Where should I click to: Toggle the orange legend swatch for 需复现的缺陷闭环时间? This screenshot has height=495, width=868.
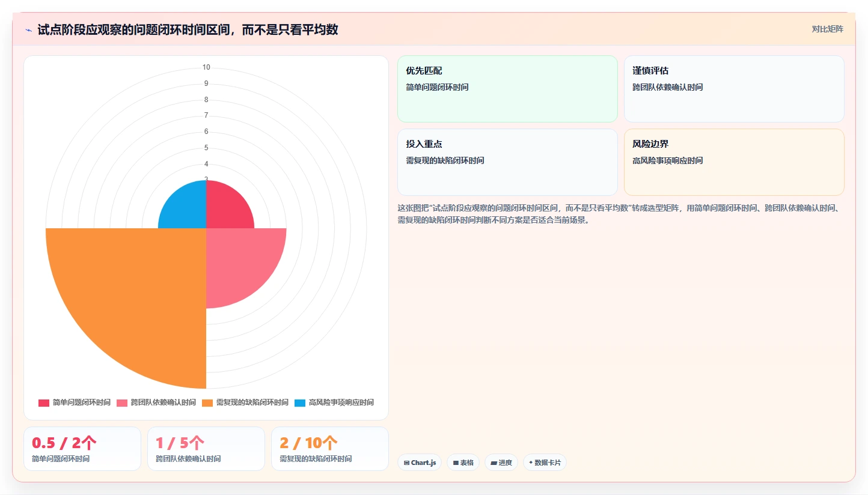pyautogui.click(x=207, y=402)
